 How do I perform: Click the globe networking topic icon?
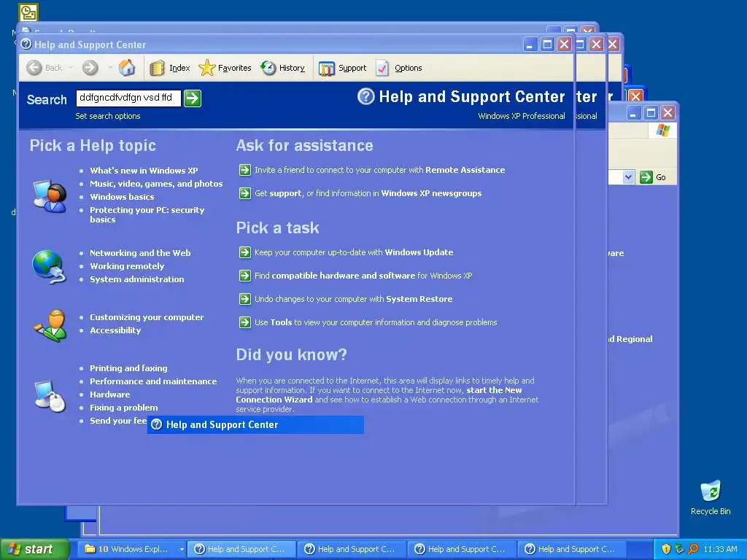pyautogui.click(x=49, y=267)
